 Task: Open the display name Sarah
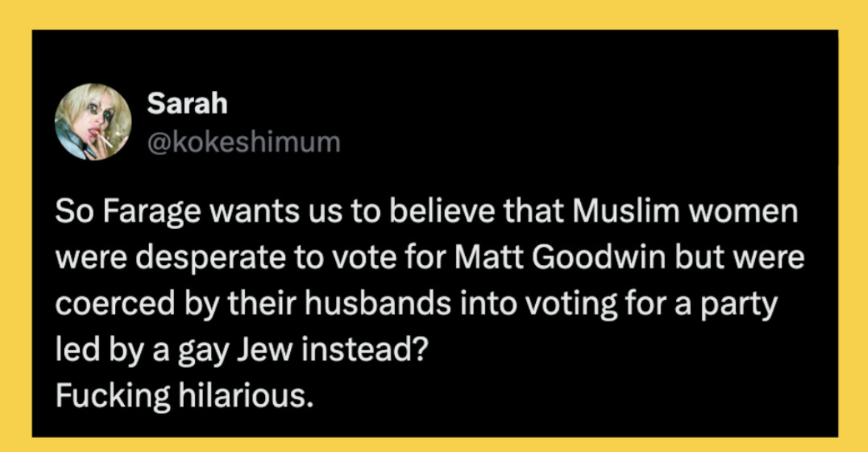point(187,104)
